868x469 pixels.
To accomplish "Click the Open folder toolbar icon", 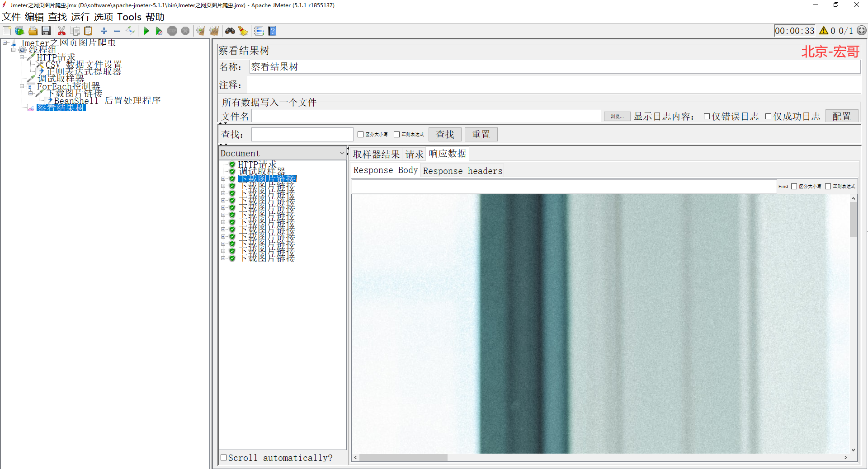I will [33, 31].
